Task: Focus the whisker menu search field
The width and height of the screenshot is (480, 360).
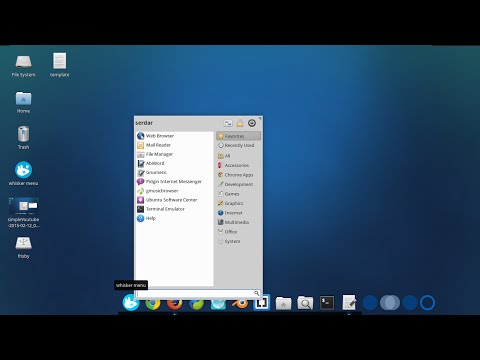Action: click(198, 293)
